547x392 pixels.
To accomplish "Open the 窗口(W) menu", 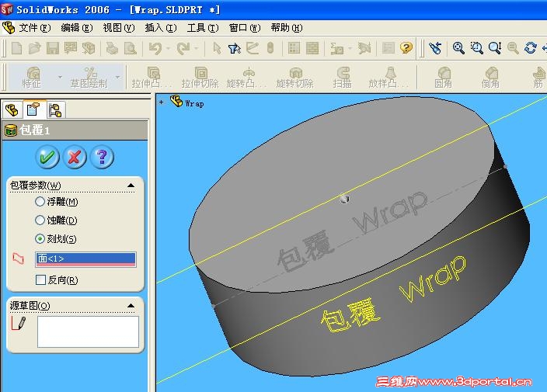I will tap(245, 27).
